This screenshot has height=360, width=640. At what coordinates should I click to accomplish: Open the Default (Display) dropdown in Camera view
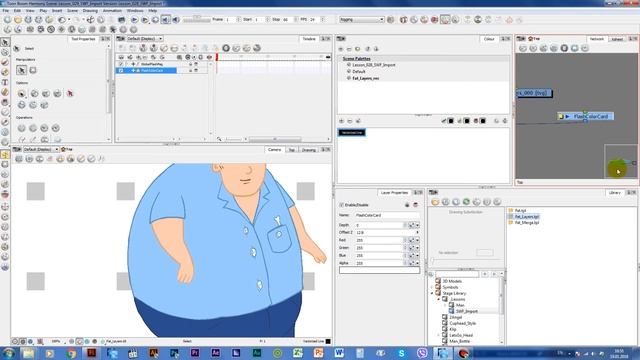(41, 149)
